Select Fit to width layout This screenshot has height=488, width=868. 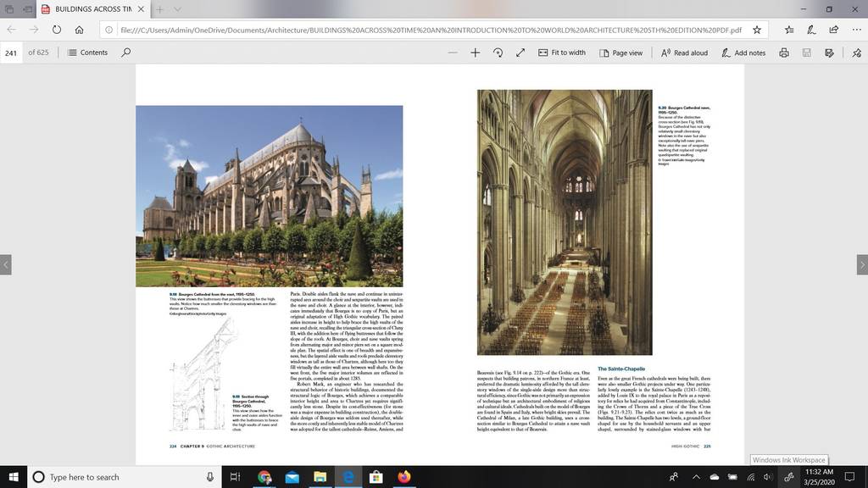pyautogui.click(x=562, y=53)
